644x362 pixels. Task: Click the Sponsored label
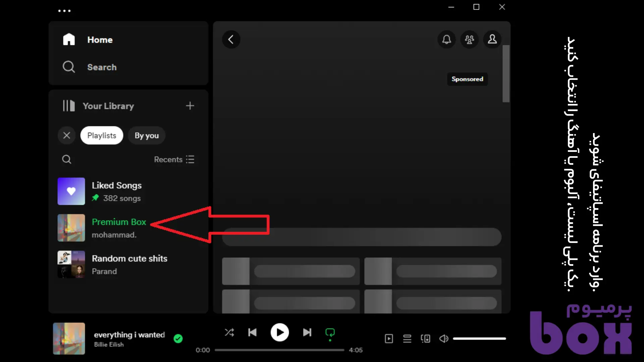click(467, 79)
